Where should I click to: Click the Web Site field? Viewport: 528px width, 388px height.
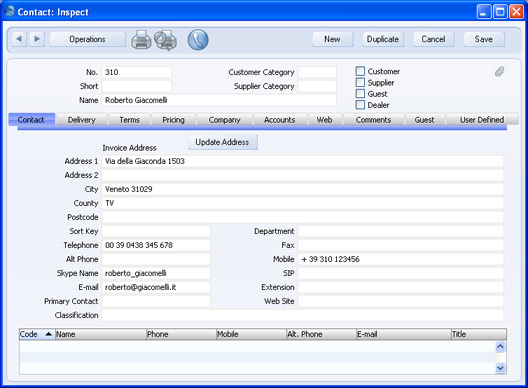401,301
